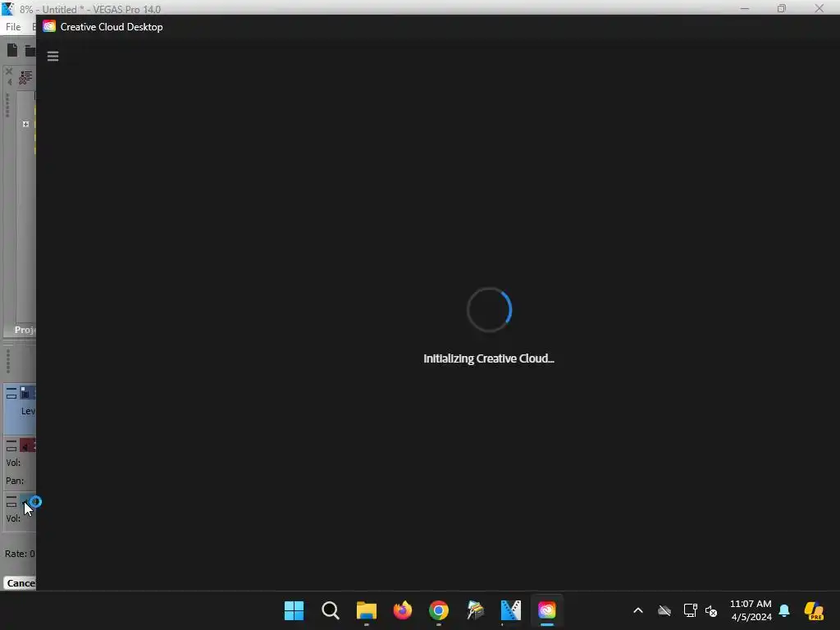
Task: Click the video track Level label
Action: (x=28, y=411)
